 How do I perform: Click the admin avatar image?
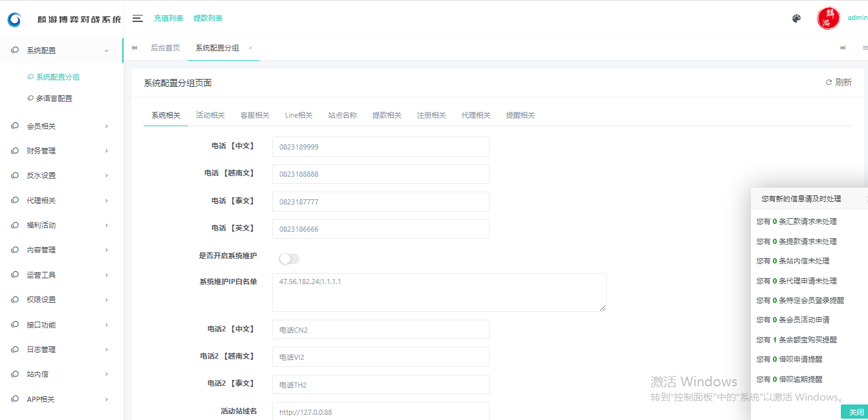pyautogui.click(x=828, y=19)
